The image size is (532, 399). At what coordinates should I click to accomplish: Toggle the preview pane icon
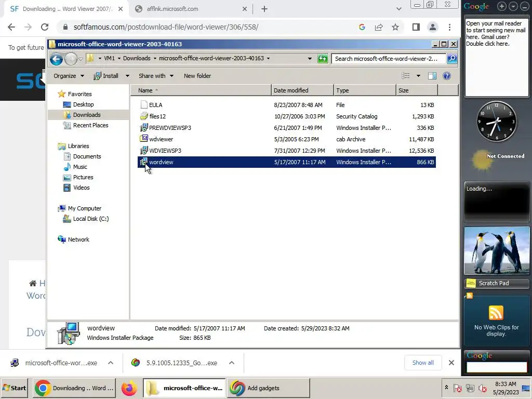click(x=432, y=76)
